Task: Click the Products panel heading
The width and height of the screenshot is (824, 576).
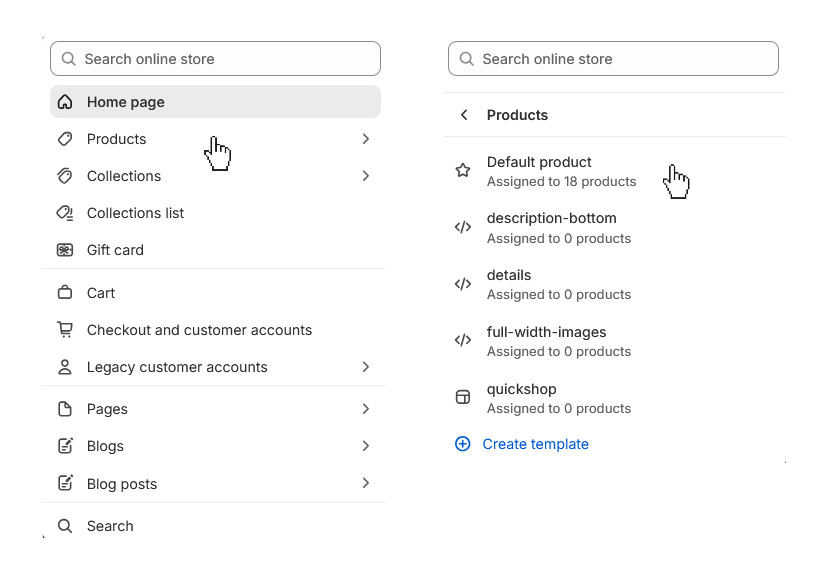Action: pyautogui.click(x=517, y=115)
